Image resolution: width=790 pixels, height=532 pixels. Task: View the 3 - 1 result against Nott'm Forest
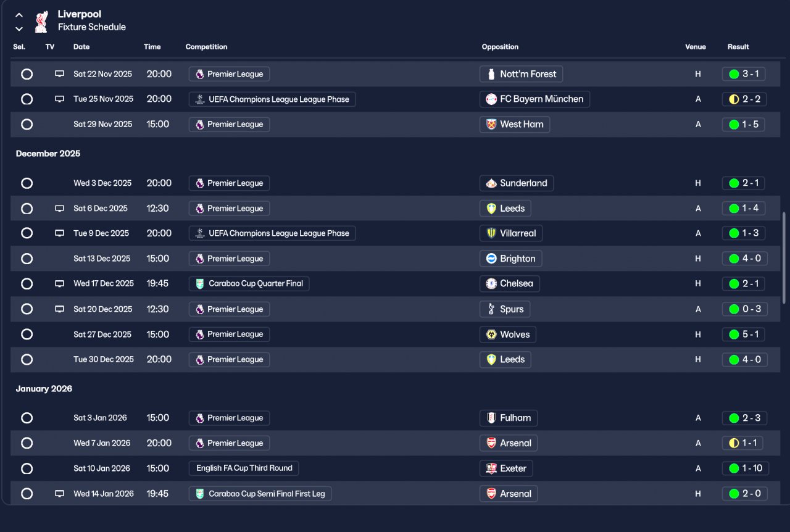[x=744, y=74]
